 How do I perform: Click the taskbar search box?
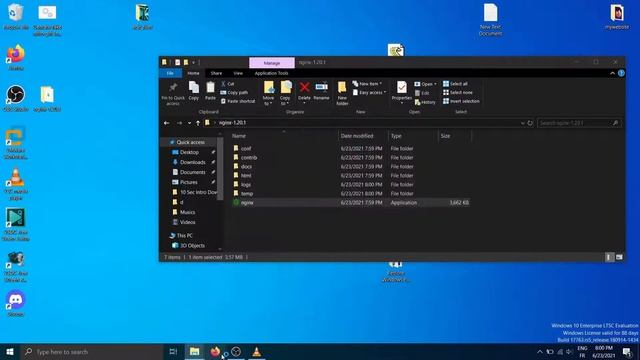(92, 352)
